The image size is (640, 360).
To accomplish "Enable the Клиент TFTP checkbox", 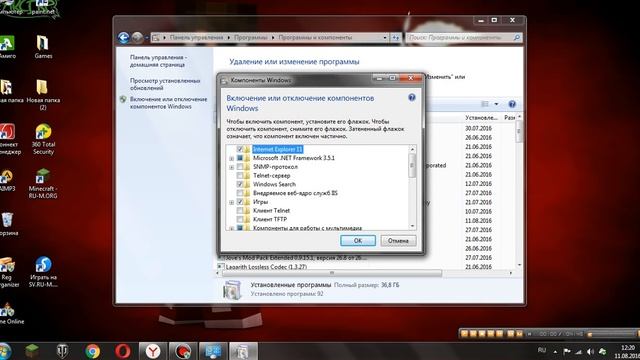I will point(240,219).
